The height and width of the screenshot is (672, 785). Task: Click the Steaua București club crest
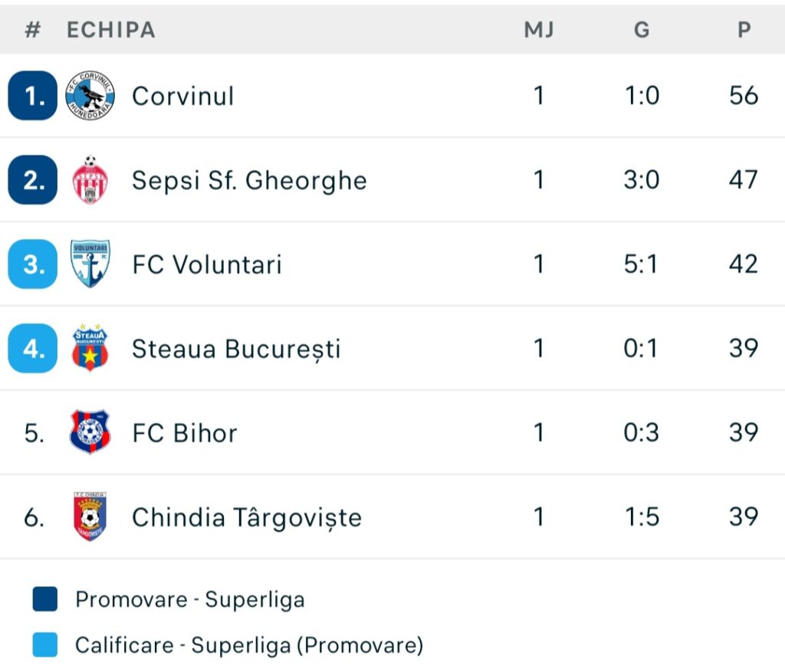click(x=90, y=349)
